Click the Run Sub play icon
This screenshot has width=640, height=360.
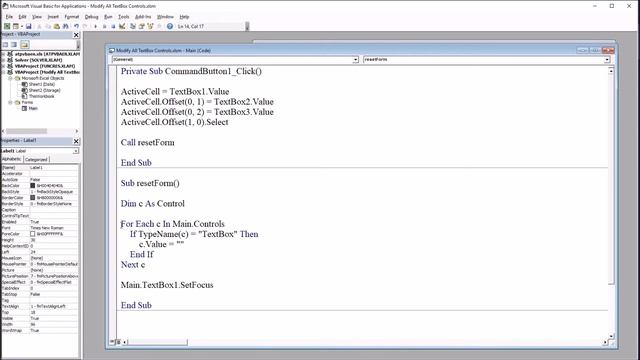pyautogui.click(x=96, y=26)
